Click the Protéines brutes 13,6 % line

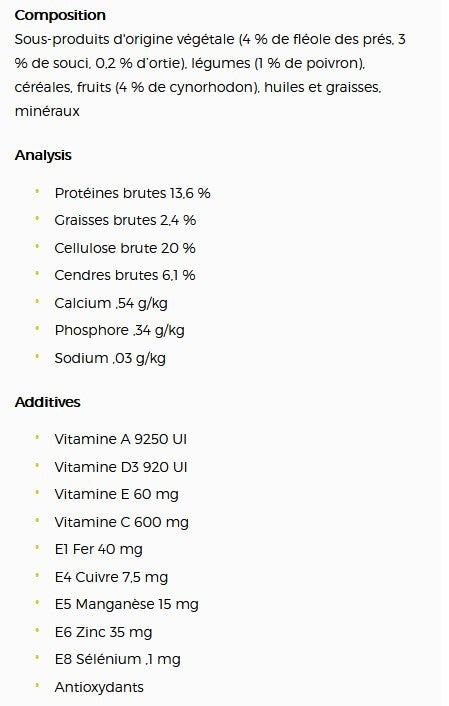click(132, 193)
